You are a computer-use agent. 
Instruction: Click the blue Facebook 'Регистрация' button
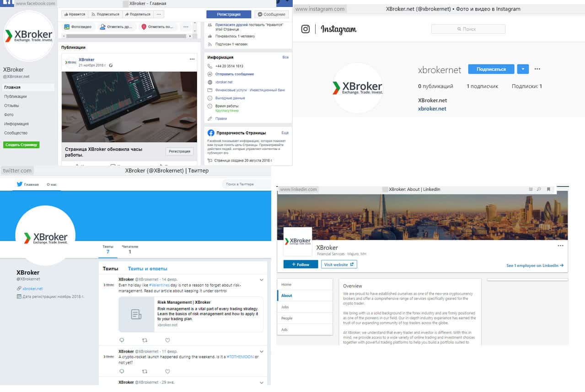[229, 14]
